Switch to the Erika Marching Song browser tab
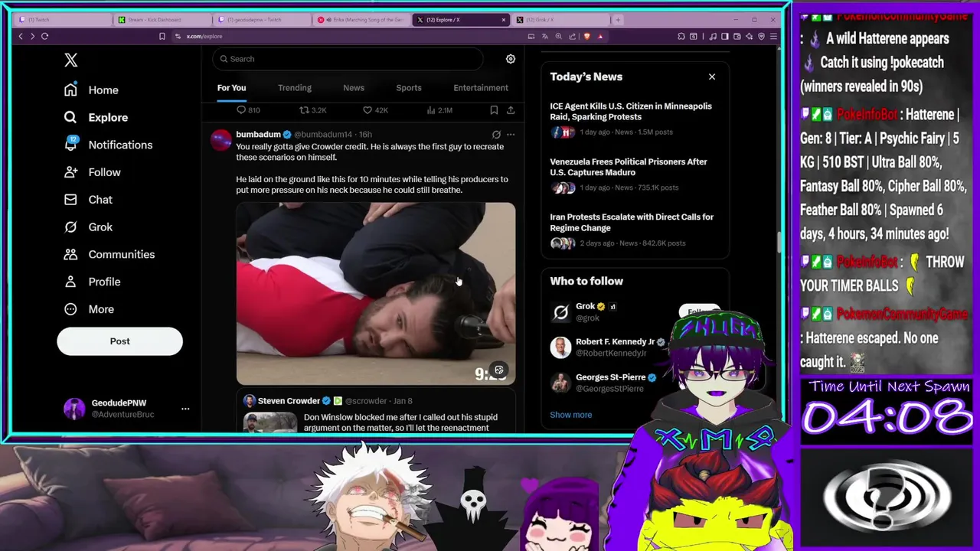 360,19
